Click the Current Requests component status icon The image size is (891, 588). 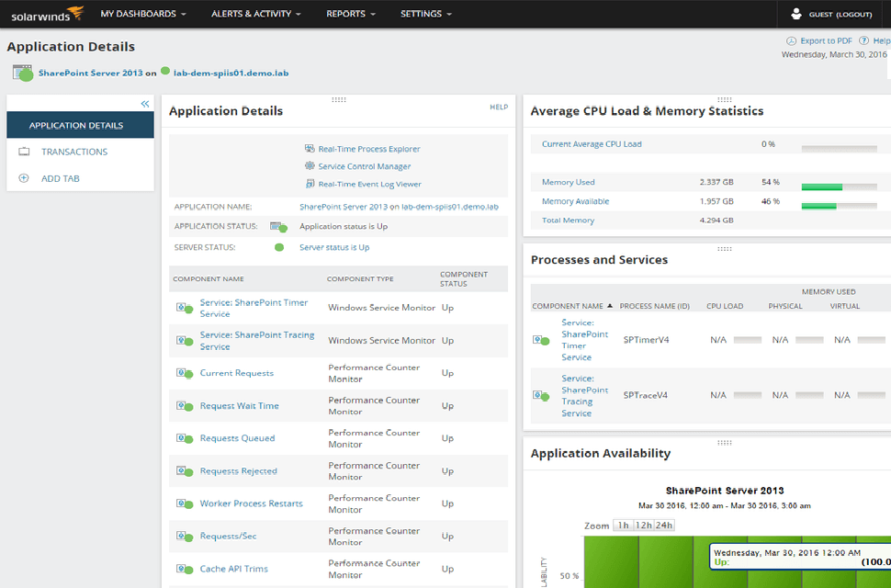pyautogui.click(x=184, y=373)
